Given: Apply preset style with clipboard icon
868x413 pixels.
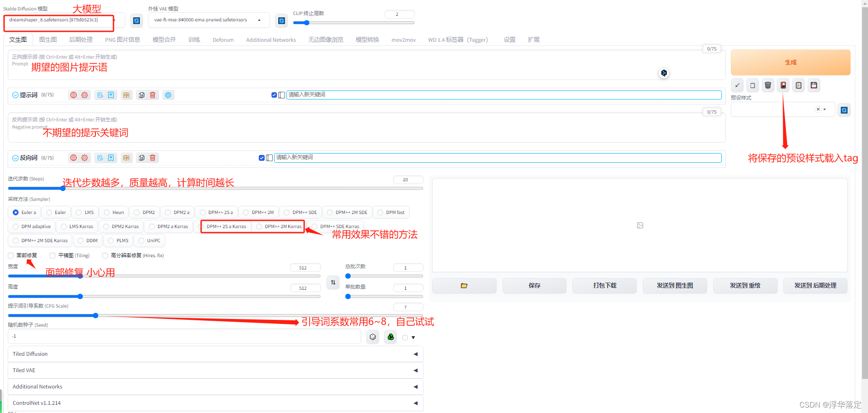Looking at the screenshot, I should click(799, 85).
